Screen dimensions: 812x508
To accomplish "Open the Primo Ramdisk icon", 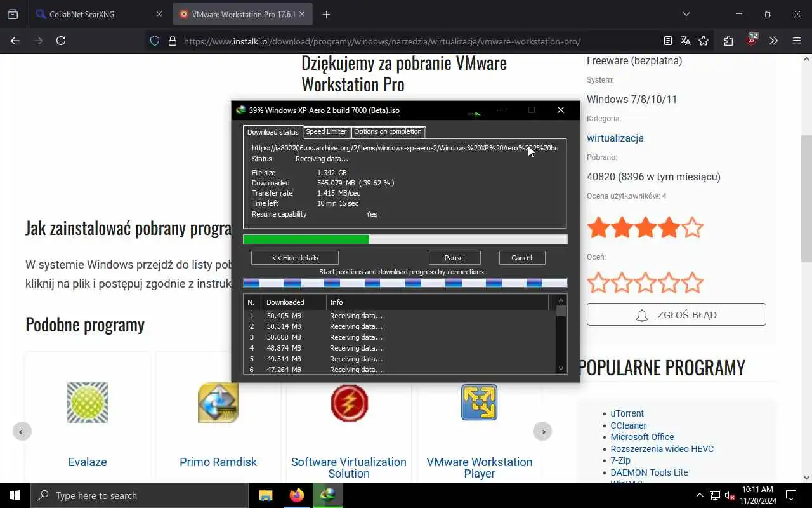I will [218, 403].
